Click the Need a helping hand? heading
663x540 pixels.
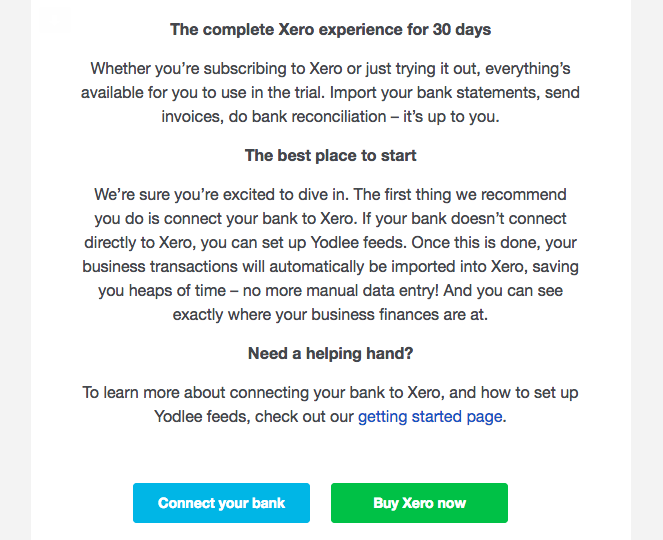pyautogui.click(x=330, y=354)
